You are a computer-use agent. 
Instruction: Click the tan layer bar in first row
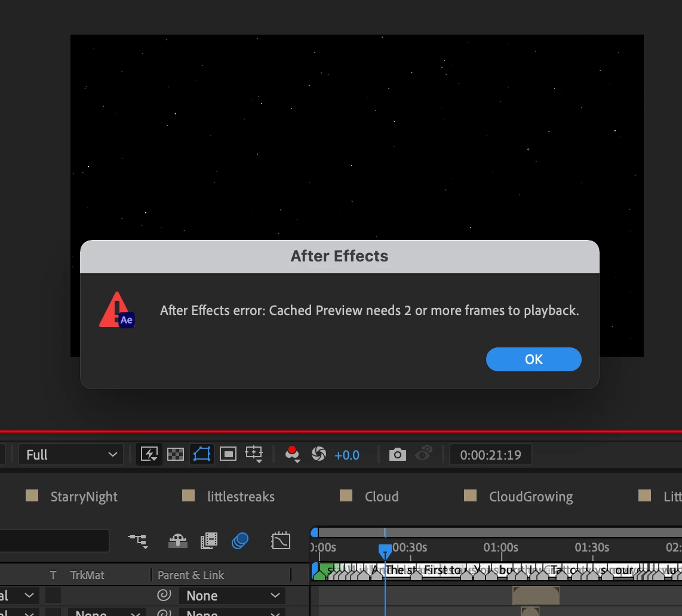[536, 596]
